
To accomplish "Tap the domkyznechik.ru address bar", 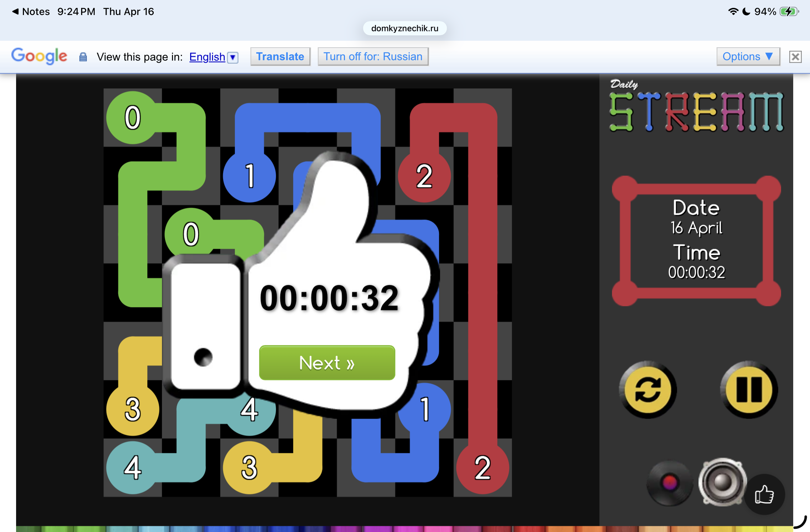I will point(405,28).
